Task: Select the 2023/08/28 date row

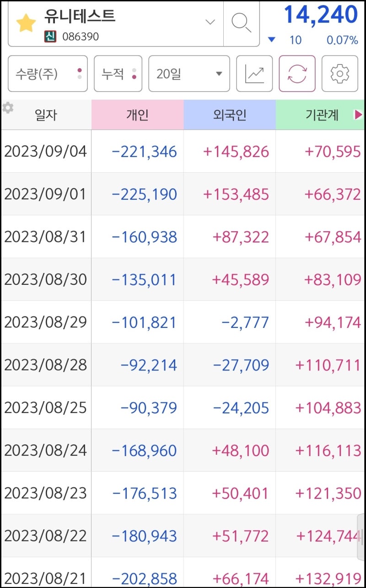Action: [x=183, y=365]
